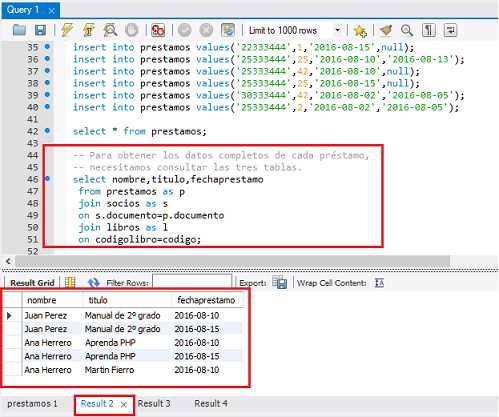Save the script to file icon
This screenshot has width=499, height=417.
[x=40, y=30]
